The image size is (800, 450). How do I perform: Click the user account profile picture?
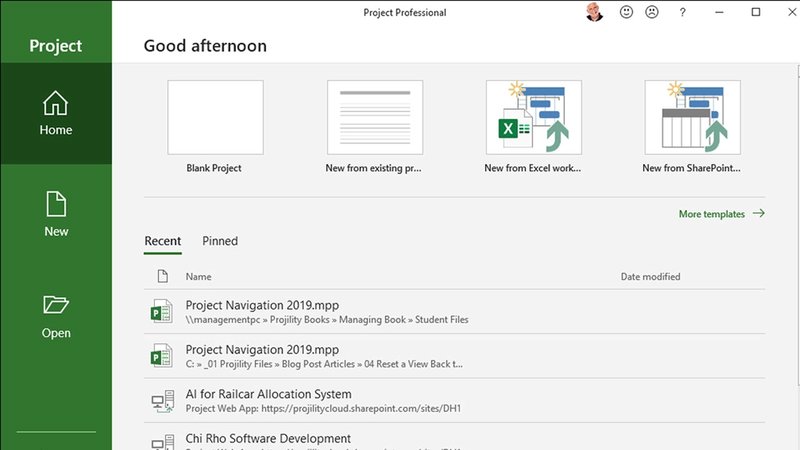pyautogui.click(x=595, y=13)
